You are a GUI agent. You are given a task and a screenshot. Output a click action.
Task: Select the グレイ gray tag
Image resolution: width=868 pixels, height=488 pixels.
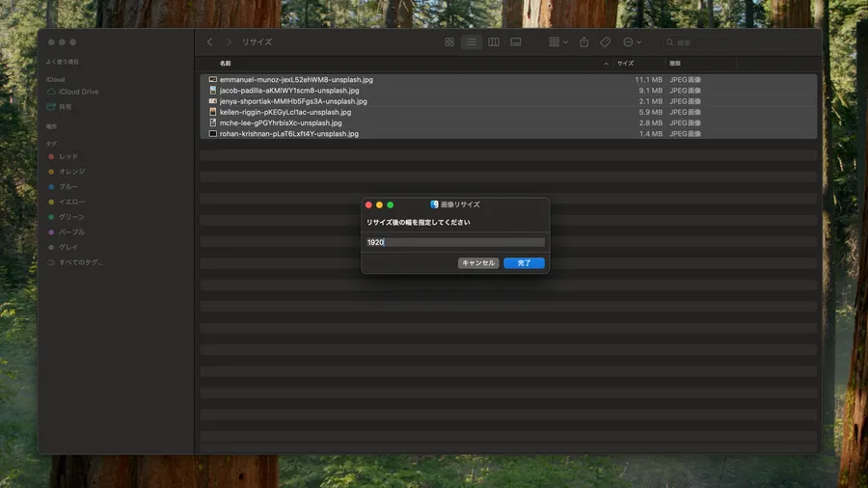[x=68, y=247]
